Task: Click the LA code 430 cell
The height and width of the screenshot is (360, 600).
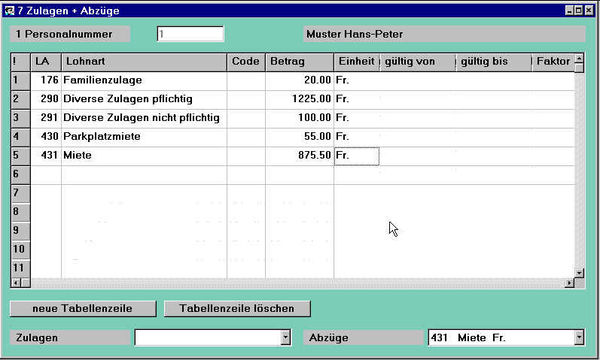Action: (46, 137)
